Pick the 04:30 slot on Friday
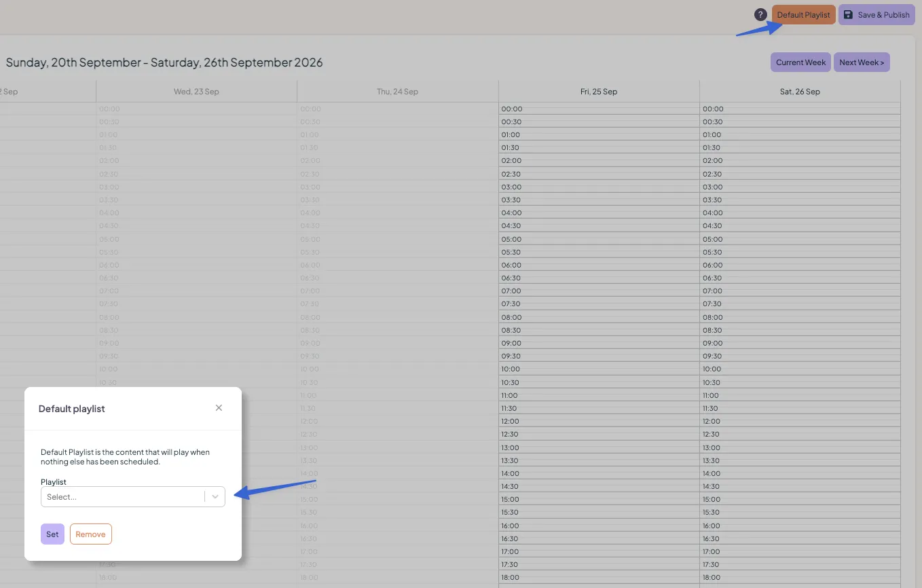 (599, 226)
